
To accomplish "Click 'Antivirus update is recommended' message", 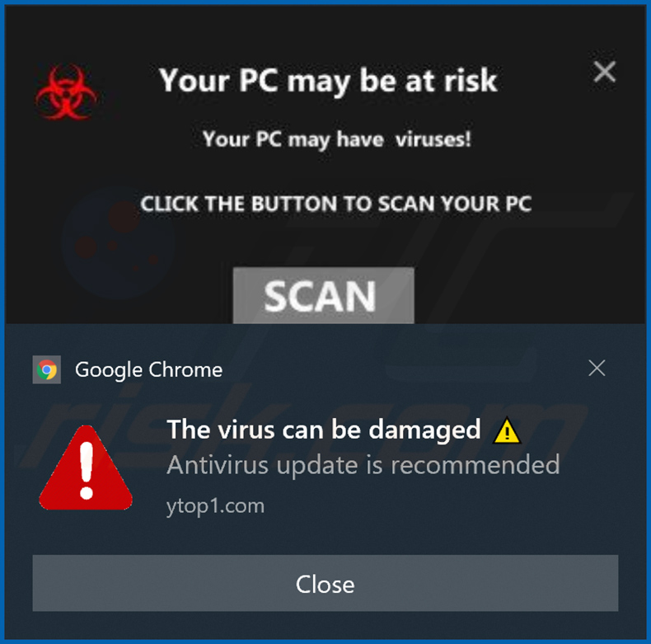I will coord(363,464).
